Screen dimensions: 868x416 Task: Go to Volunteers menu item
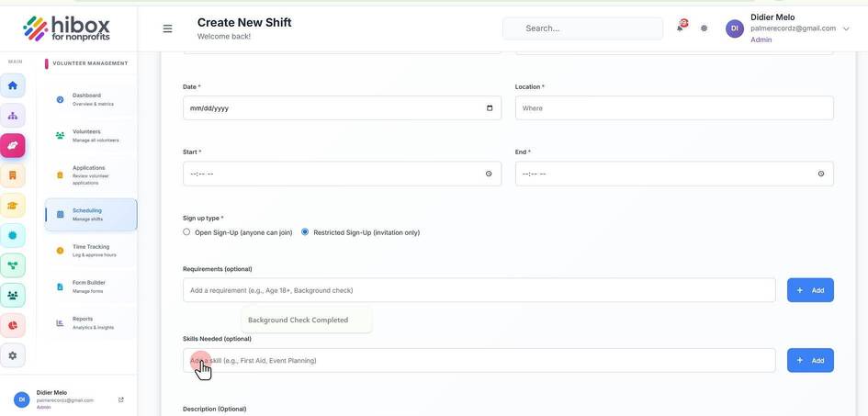90,136
